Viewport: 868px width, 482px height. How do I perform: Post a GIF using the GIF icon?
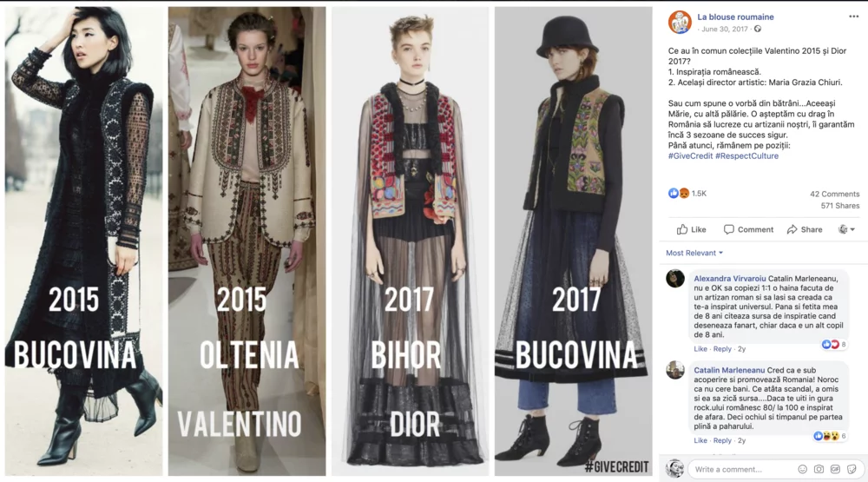pos(835,469)
